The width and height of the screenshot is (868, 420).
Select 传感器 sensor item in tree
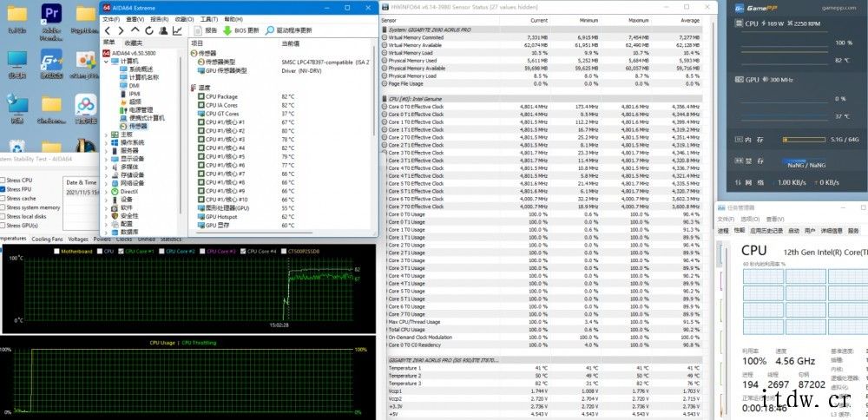pos(138,126)
